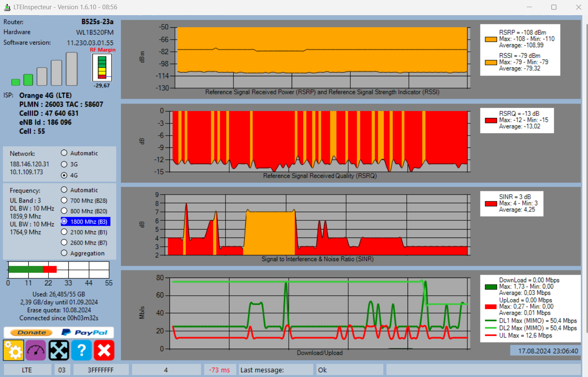Screen dimensions: 588x377
Task: Click the four-arrow expand icon
Action: [x=59, y=350]
